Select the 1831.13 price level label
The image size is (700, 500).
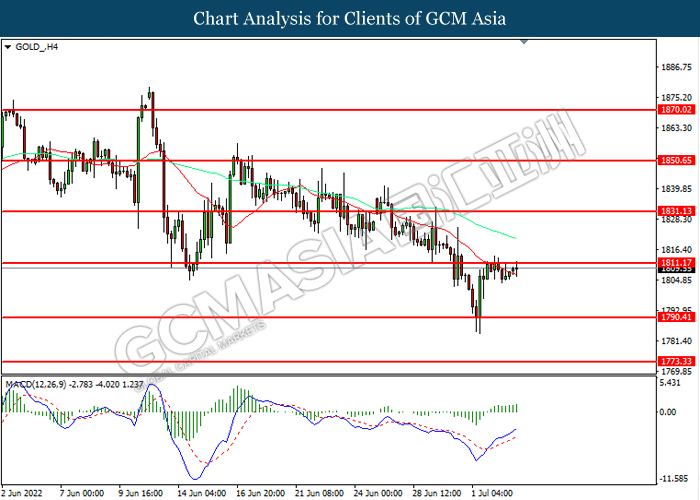[676, 211]
